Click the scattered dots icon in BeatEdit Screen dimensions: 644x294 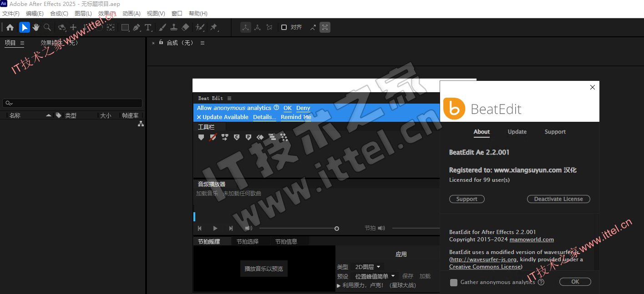(x=284, y=137)
